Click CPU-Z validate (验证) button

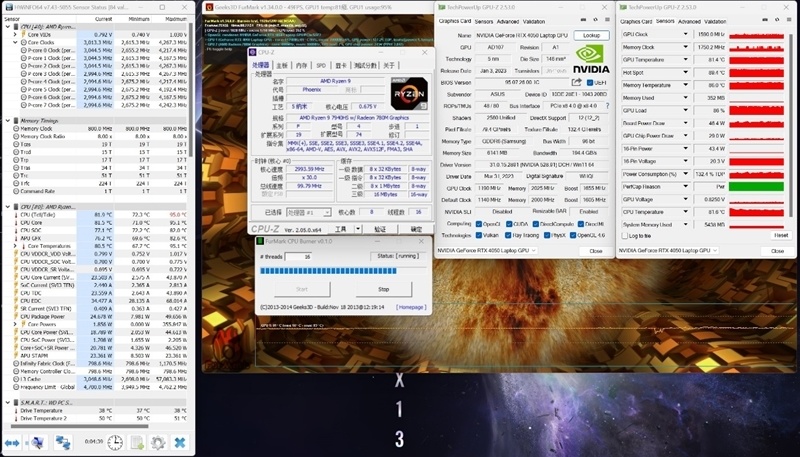pos(380,229)
